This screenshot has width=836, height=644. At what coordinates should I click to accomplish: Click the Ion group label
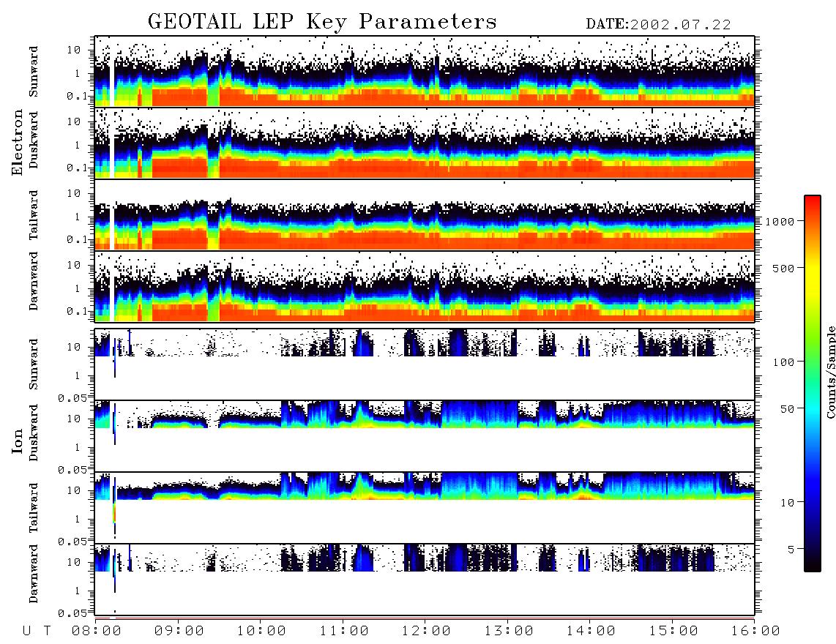17,441
